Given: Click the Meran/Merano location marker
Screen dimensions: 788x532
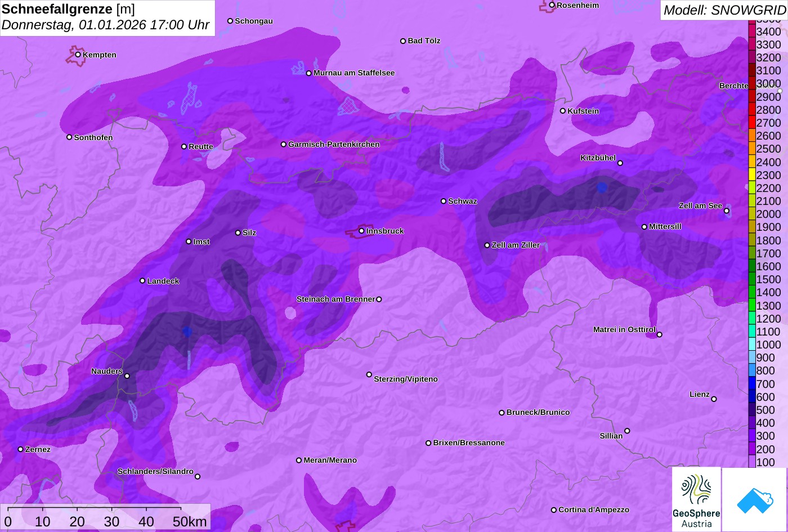Looking at the screenshot, I should coord(299,461).
